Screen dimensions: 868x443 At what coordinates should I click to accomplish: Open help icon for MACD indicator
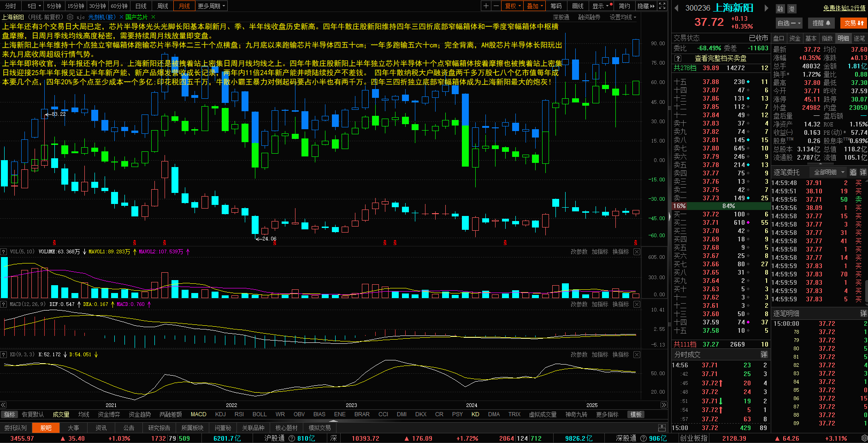pyautogui.click(x=4, y=304)
